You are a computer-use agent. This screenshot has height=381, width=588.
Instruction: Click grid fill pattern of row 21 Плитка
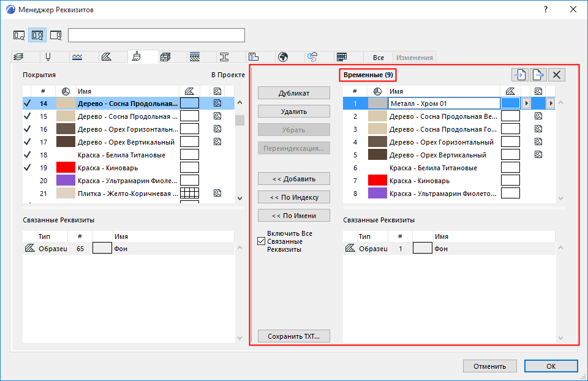coord(189,193)
